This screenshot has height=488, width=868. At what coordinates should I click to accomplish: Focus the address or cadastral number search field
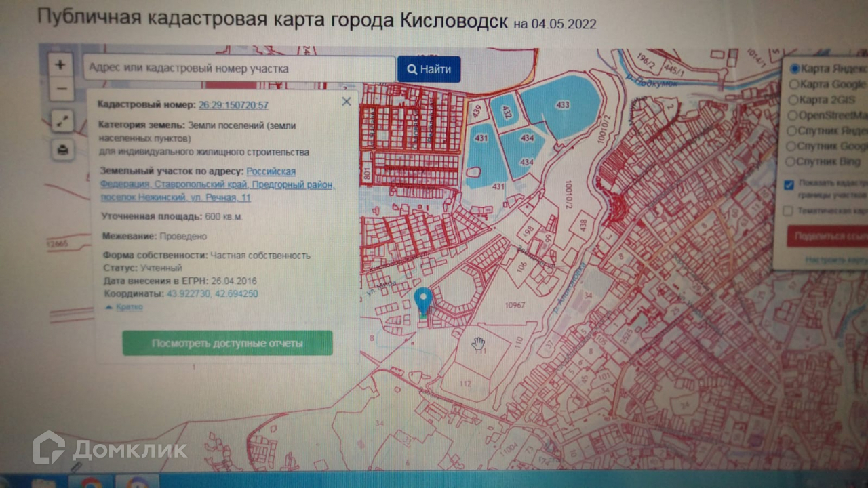(239, 68)
